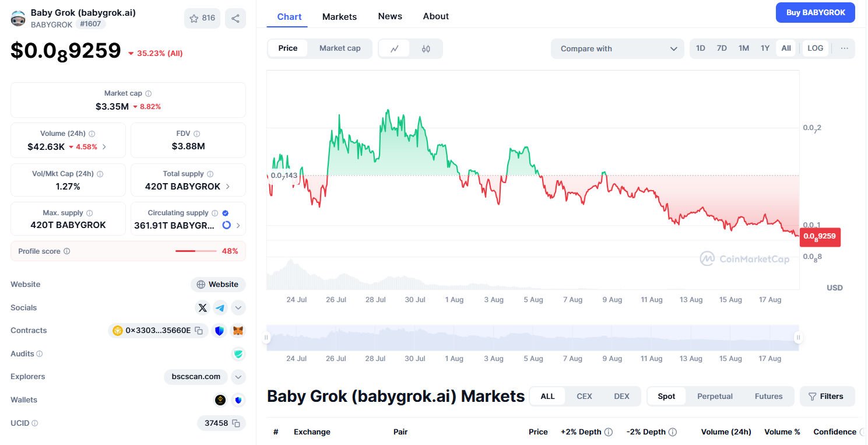Show Total supply info icon
Image resolution: width=868 pixels, height=445 pixels.
(210, 174)
